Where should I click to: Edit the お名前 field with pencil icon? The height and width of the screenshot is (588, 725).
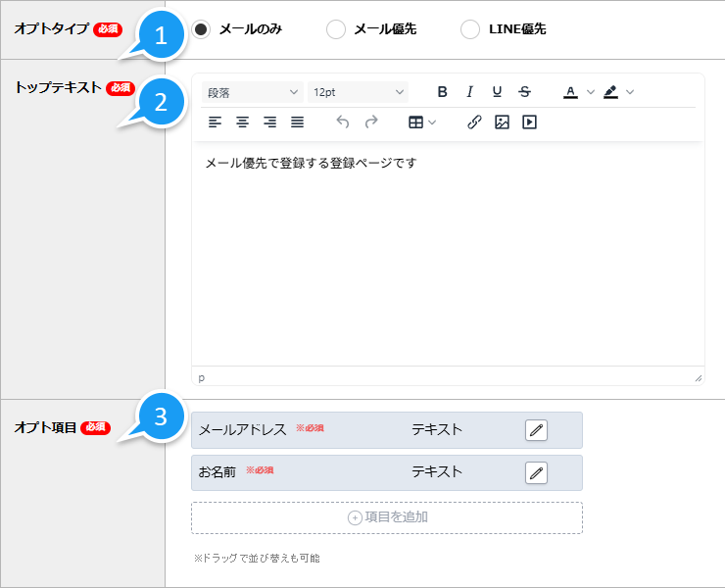coord(536,472)
